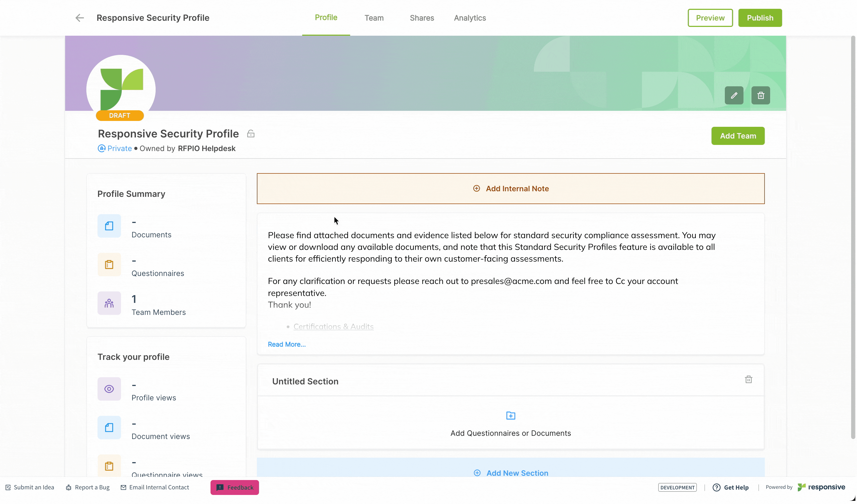Image resolution: width=857 pixels, height=504 pixels.
Task: Click the Preview button
Action: tap(710, 18)
